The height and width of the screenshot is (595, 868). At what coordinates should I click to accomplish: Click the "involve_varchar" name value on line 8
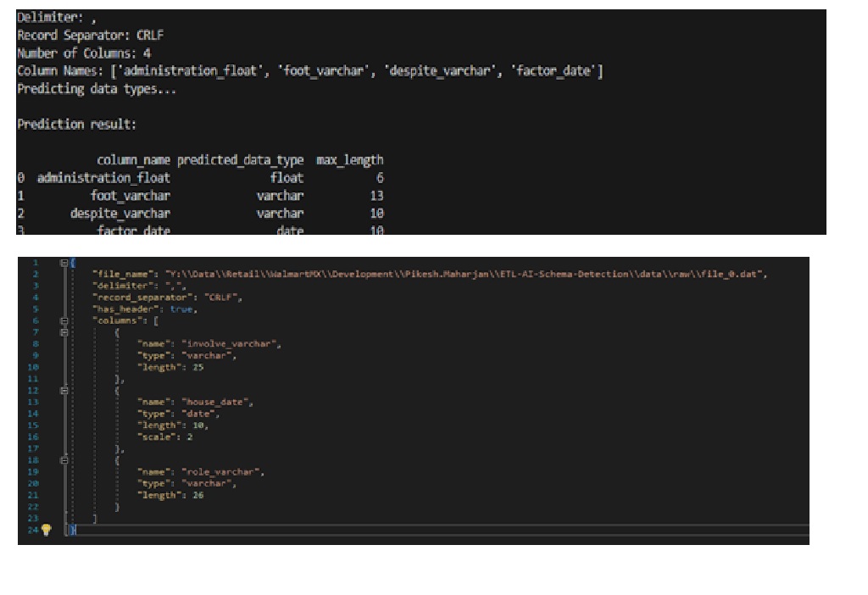229,344
